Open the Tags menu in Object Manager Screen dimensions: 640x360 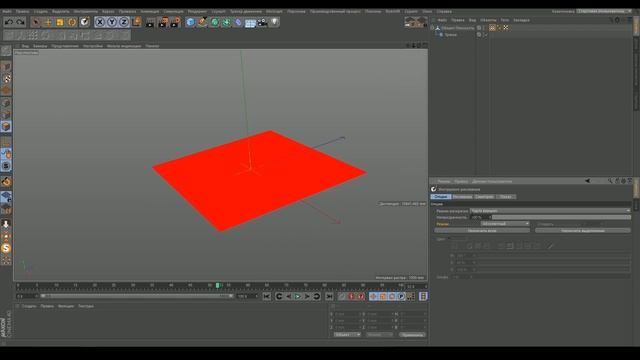pyautogui.click(x=505, y=20)
